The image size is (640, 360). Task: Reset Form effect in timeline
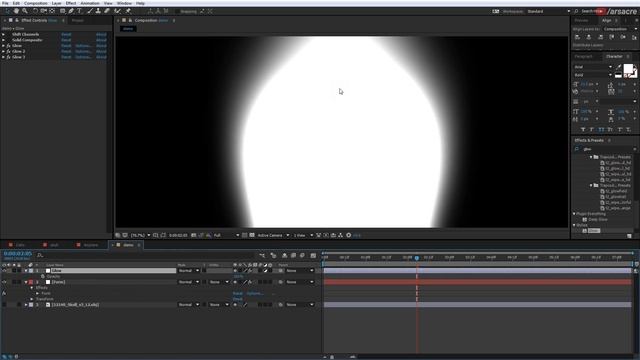(x=238, y=293)
